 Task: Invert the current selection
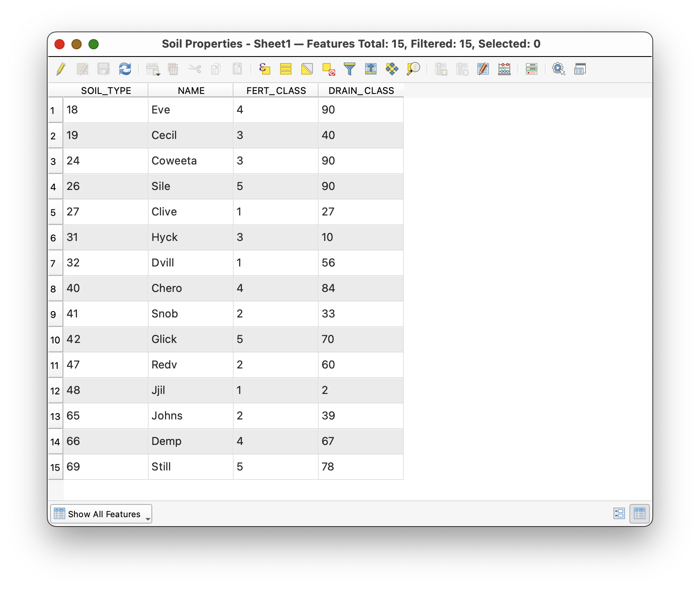pos(307,69)
